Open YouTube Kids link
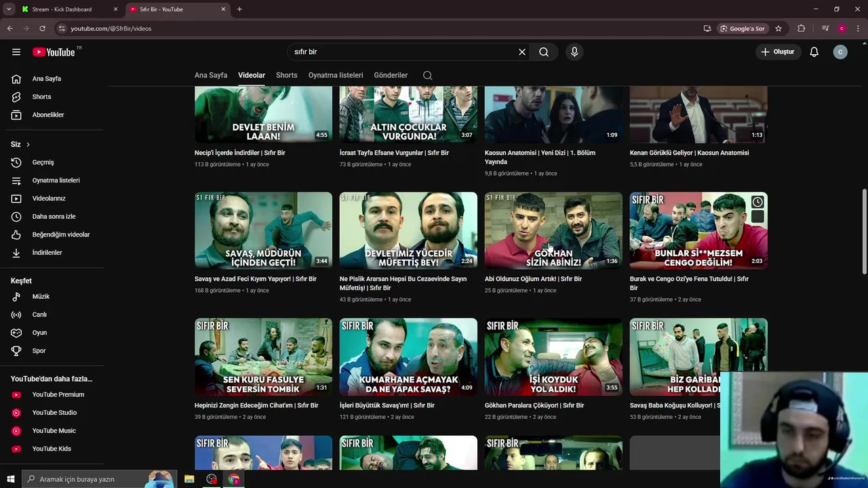 (x=54, y=449)
